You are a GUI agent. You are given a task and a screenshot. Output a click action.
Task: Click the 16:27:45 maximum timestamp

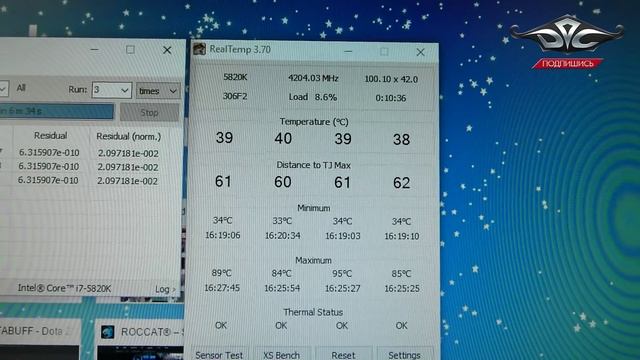222,288
